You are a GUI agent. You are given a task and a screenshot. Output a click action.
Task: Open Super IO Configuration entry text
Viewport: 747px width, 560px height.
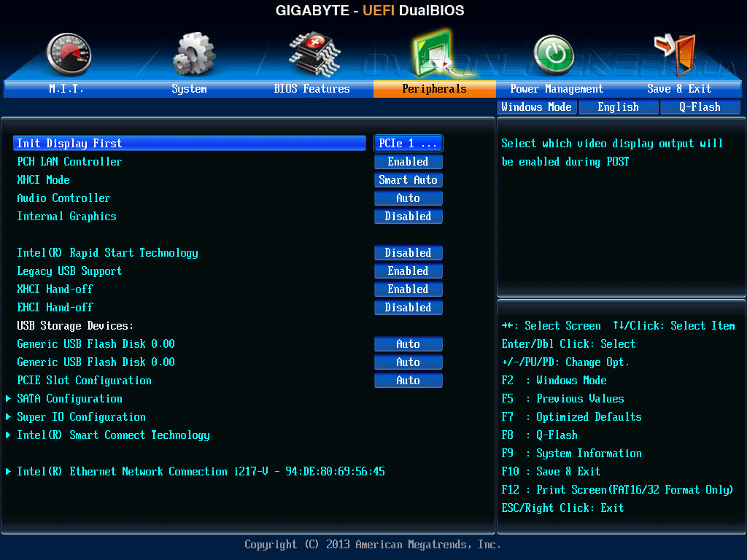[x=82, y=416]
